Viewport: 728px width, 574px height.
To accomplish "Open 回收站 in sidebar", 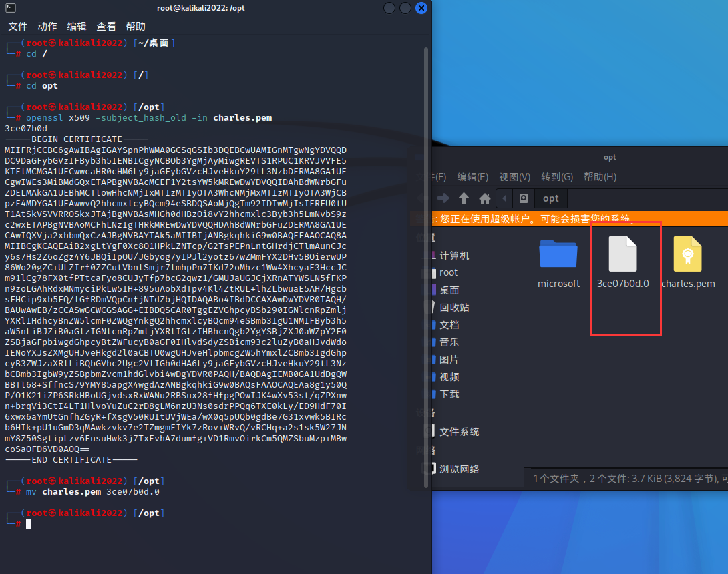I will click(453, 308).
